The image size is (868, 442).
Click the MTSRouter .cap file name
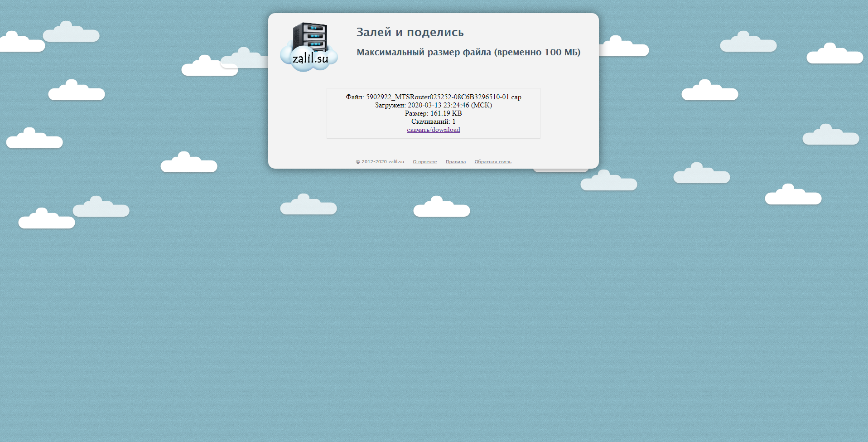point(443,97)
